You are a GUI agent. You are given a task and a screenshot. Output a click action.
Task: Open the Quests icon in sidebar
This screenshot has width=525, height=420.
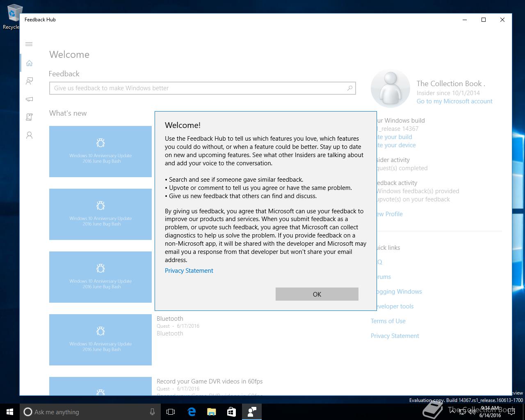pyautogui.click(x=29, y=117)
